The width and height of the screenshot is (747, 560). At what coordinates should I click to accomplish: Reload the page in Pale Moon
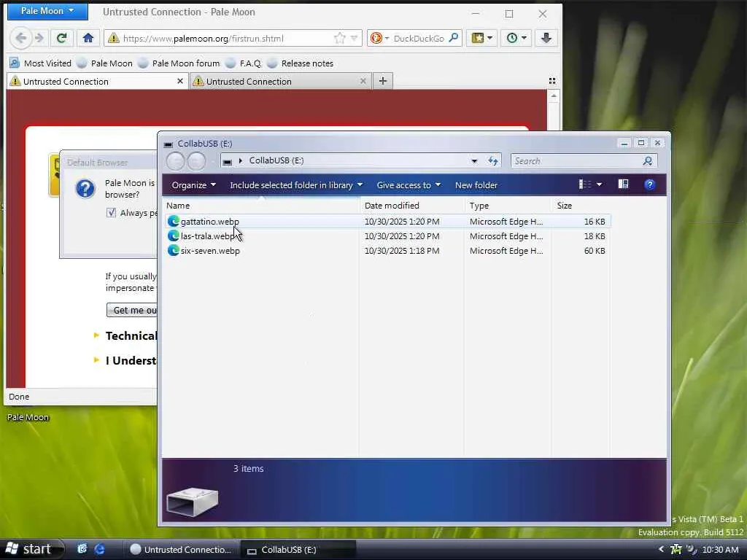(x=61, y=38)
